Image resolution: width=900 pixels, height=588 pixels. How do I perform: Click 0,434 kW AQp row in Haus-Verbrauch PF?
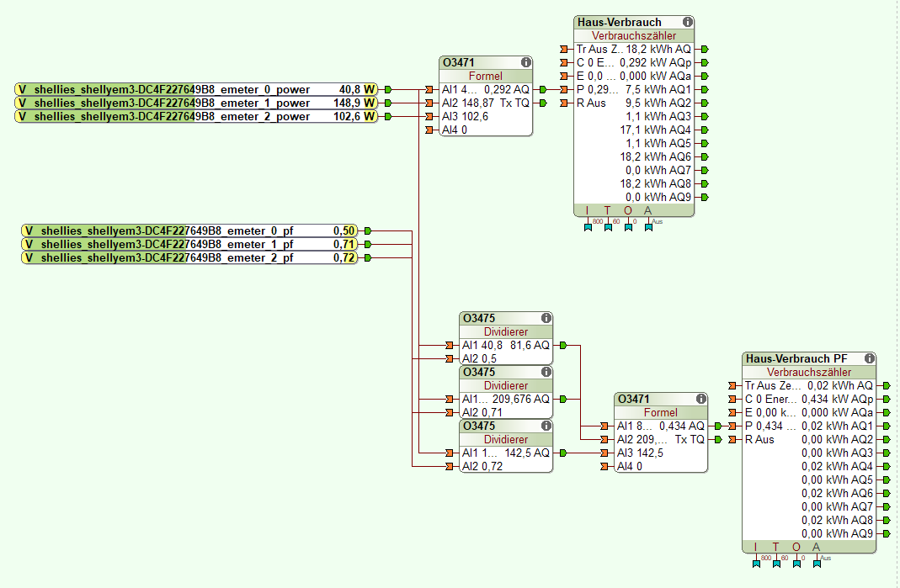click(x=837, y=399)
